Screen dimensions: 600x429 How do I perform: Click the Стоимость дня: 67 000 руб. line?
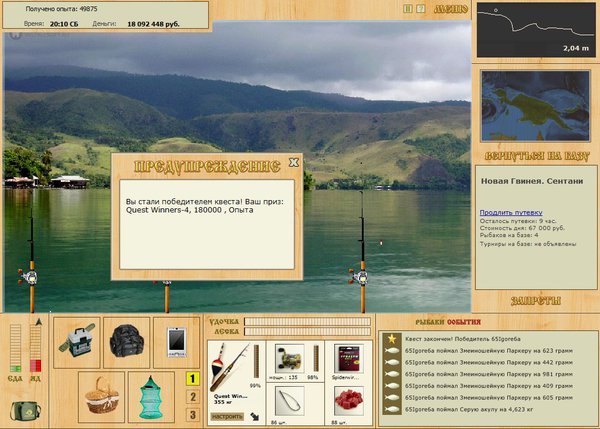tap(522, 228)
